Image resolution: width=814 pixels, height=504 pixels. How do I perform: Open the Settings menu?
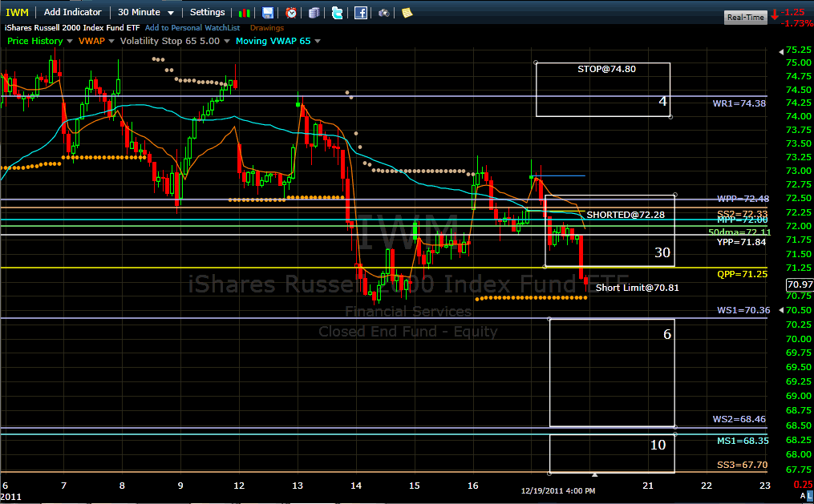pyautogui.click(x=207, y=13)
